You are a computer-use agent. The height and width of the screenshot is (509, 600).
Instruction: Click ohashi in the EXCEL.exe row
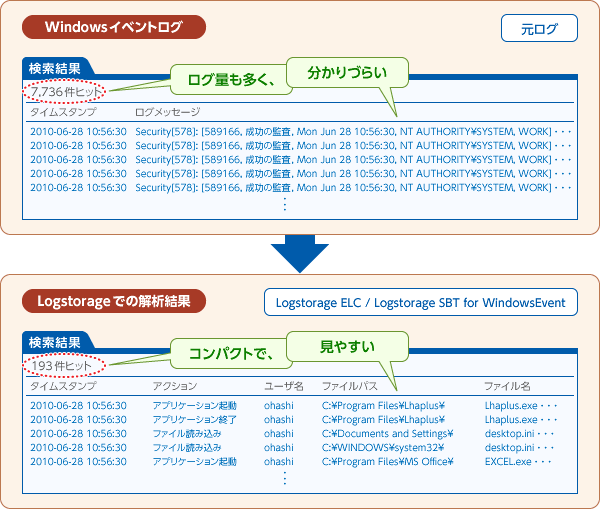pyautogui.click(x=279, y=462)
